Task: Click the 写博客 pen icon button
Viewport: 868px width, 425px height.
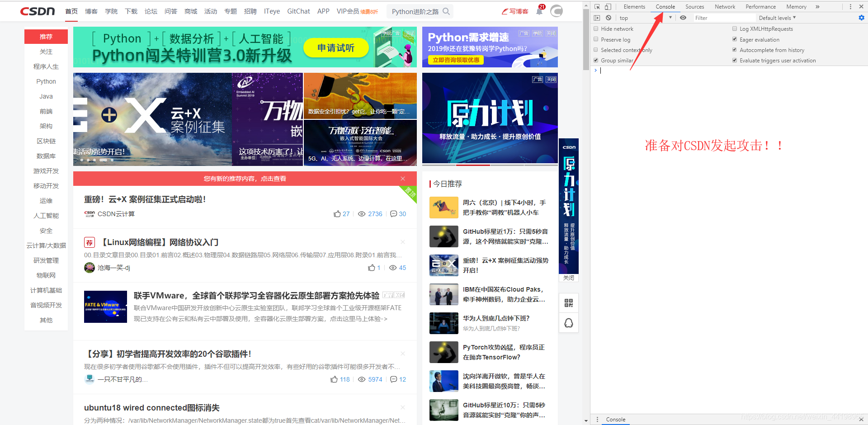Action: [x=515, y=11]
